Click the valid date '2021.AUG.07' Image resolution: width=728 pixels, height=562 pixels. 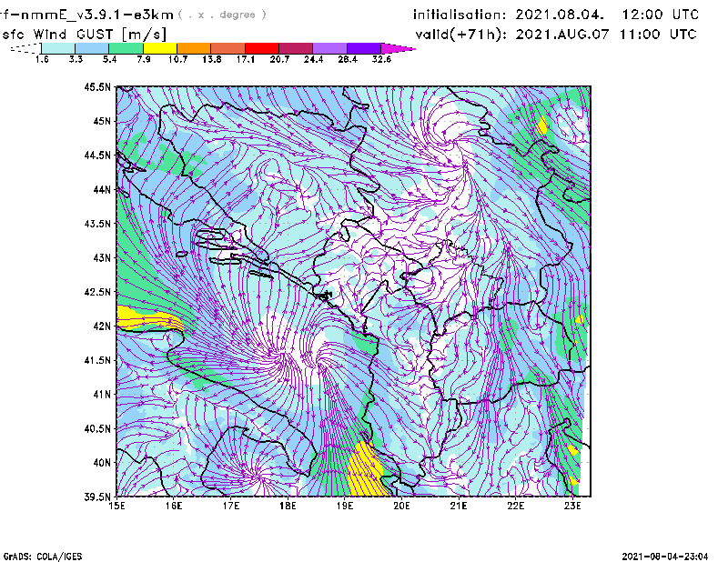[x=562, y=35]
